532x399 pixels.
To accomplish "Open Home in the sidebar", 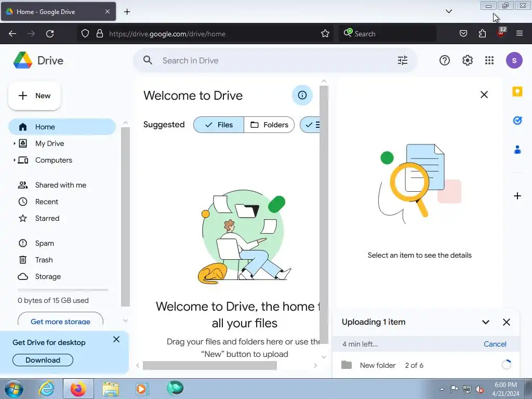I will [x=62, y=127].
